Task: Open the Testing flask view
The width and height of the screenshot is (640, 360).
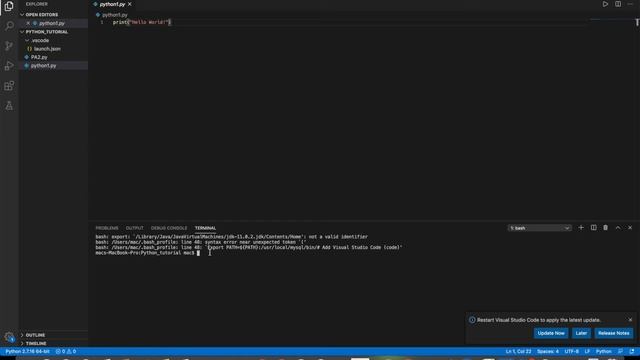Action: coord(9,106)
